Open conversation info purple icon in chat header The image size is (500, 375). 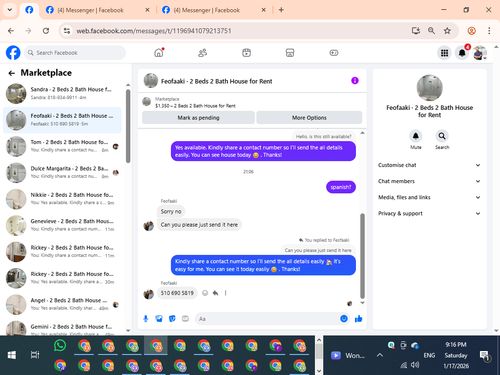[355, 80]
